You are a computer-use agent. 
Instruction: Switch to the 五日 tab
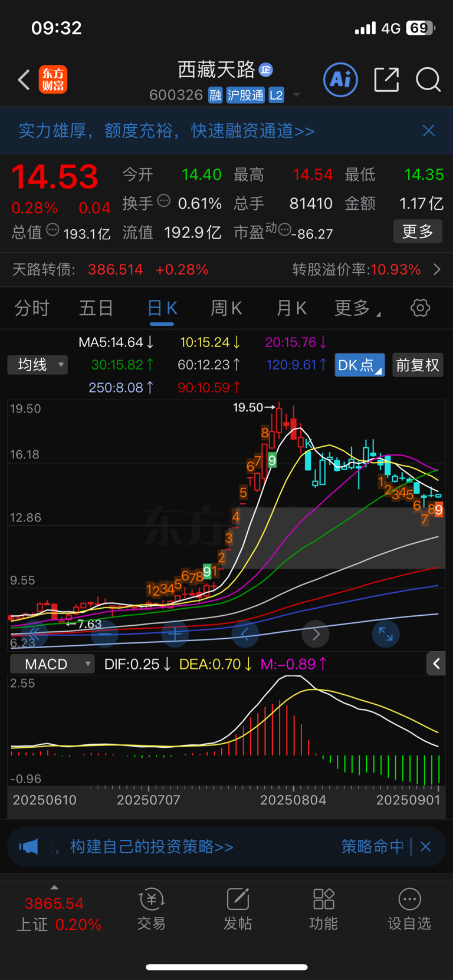96,308
